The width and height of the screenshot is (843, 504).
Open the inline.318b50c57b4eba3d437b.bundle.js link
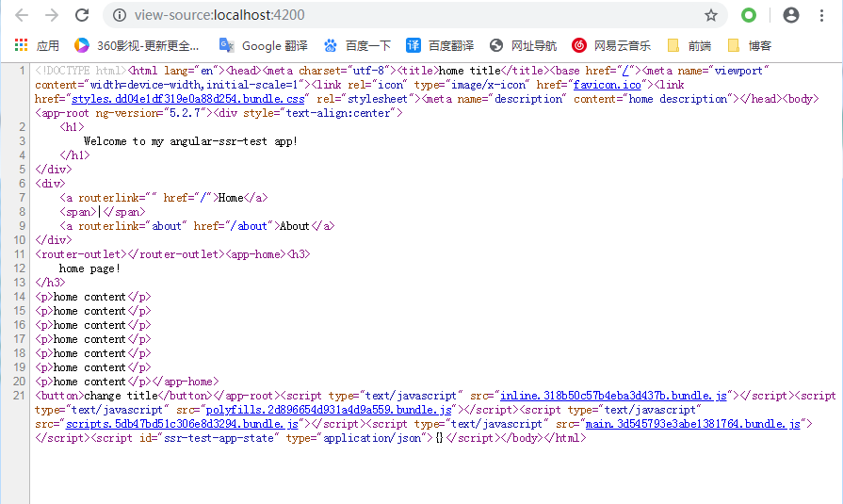(x=613, y=396)
